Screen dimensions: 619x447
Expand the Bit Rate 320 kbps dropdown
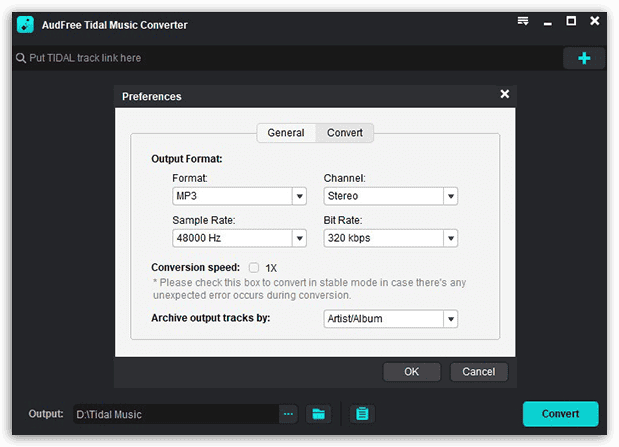pyautogui.click(x=450, y=238)
